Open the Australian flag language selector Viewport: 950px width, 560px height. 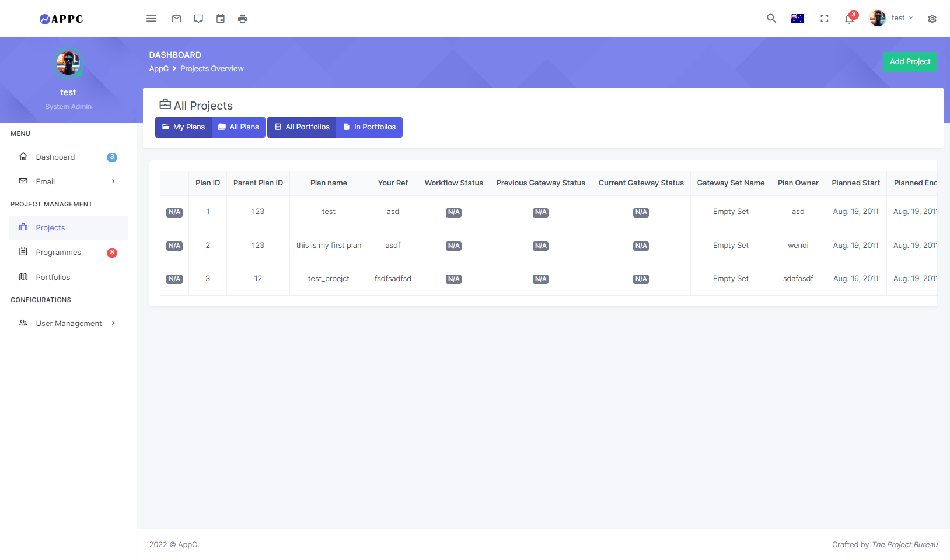coord(797,19)
